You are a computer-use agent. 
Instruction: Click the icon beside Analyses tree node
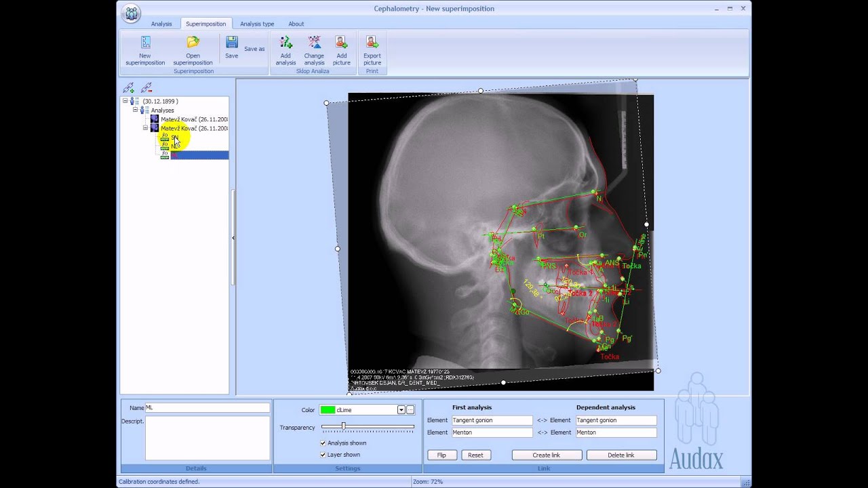(x=144, y=110)
